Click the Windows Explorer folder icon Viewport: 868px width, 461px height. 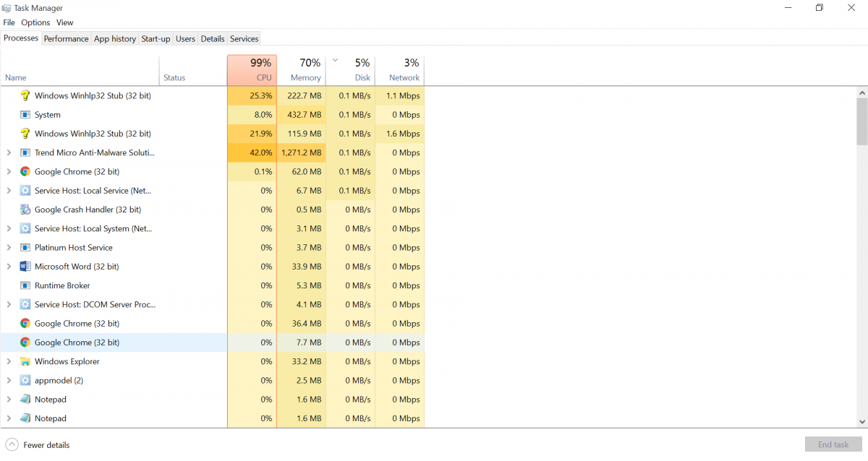[25, 361]
